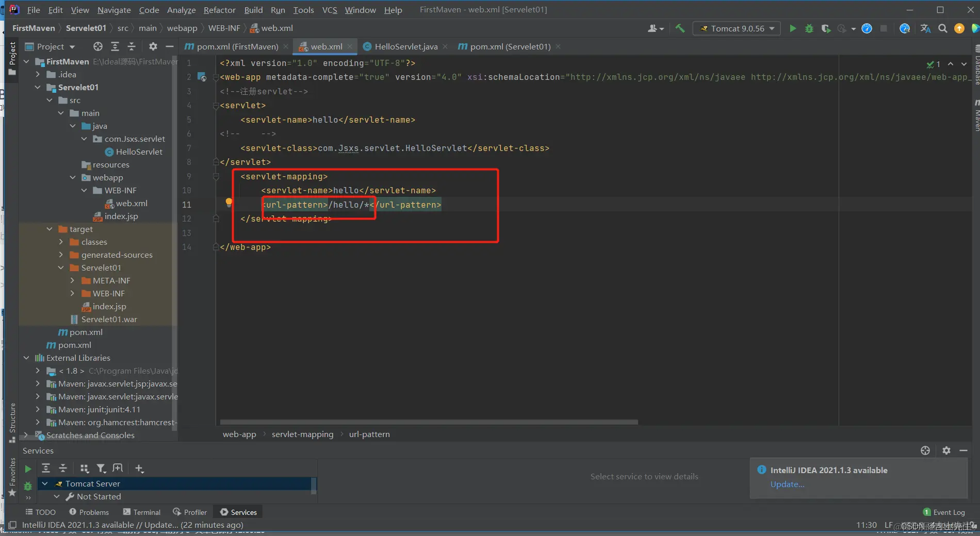Build project with the hammer icon
Image resolution: width=980 pixels, height=536 pixels.
coord(680,28)
